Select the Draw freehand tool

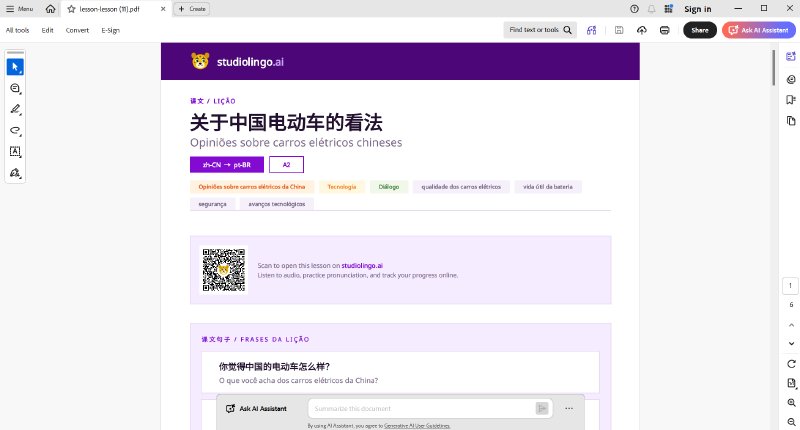tap(15, 131)
